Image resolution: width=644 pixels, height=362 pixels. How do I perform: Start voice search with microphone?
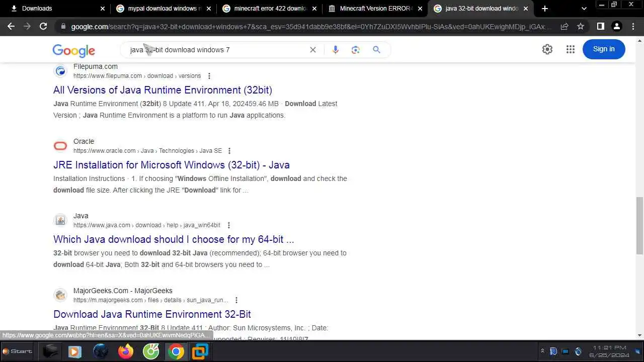point(336,50)
